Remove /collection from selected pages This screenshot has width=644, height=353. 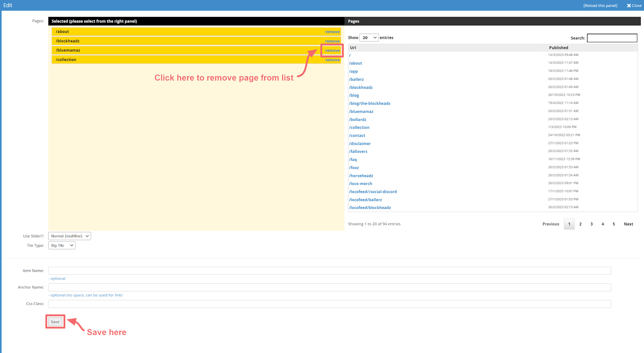[332, 60]
